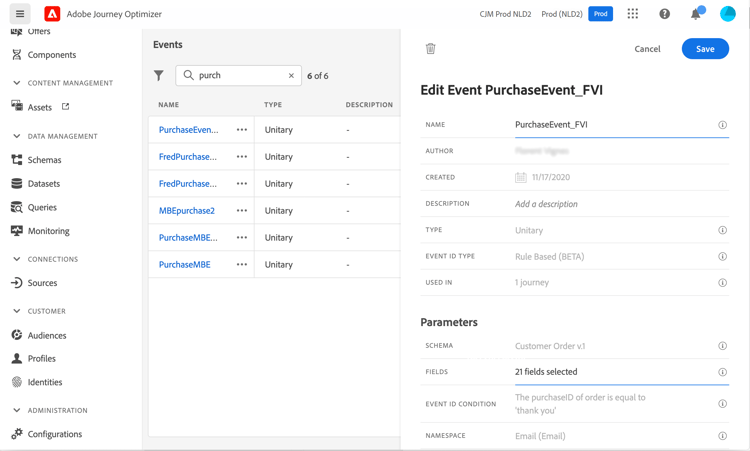Cancel editing the event
Image resolution: width=750 pixels, height=451 pixels.
(647, 49)
